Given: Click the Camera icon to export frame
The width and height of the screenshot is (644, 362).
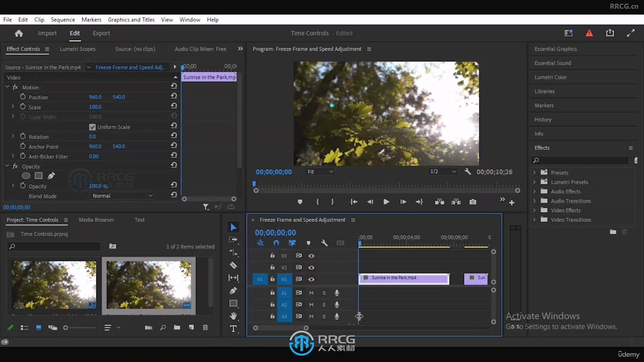Looking at the screenshot, I should (473, 202).
